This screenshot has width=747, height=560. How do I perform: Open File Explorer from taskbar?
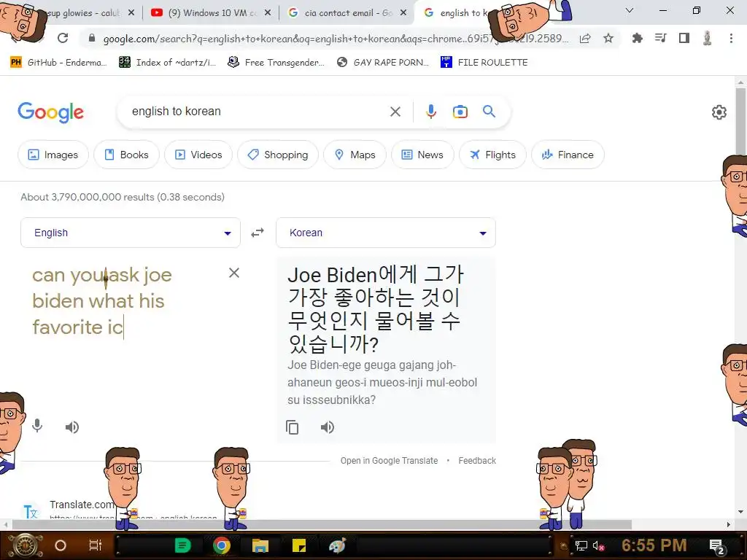tap(260, 545)
